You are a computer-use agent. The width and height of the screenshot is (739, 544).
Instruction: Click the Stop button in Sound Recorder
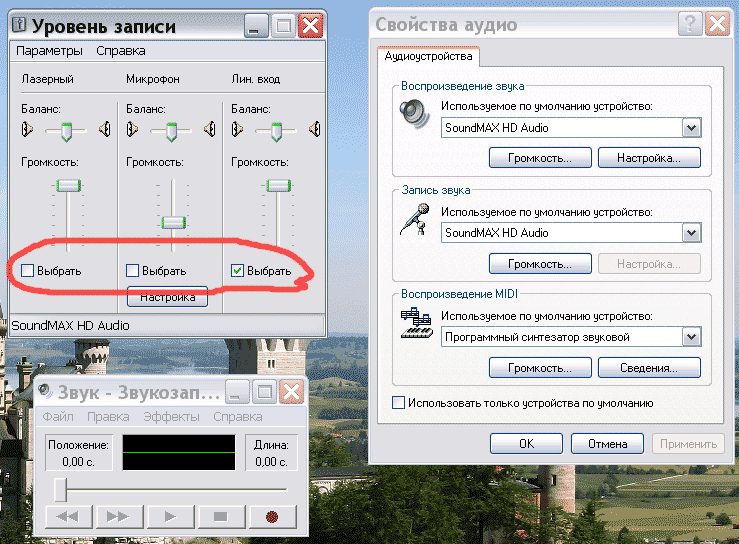click(x=221, y=516)
